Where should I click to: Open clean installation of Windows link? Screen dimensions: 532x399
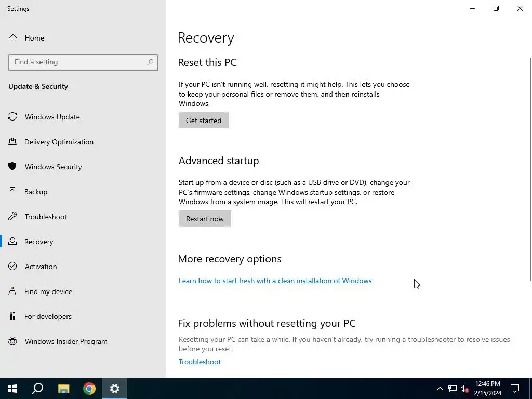tap(275, 281)
